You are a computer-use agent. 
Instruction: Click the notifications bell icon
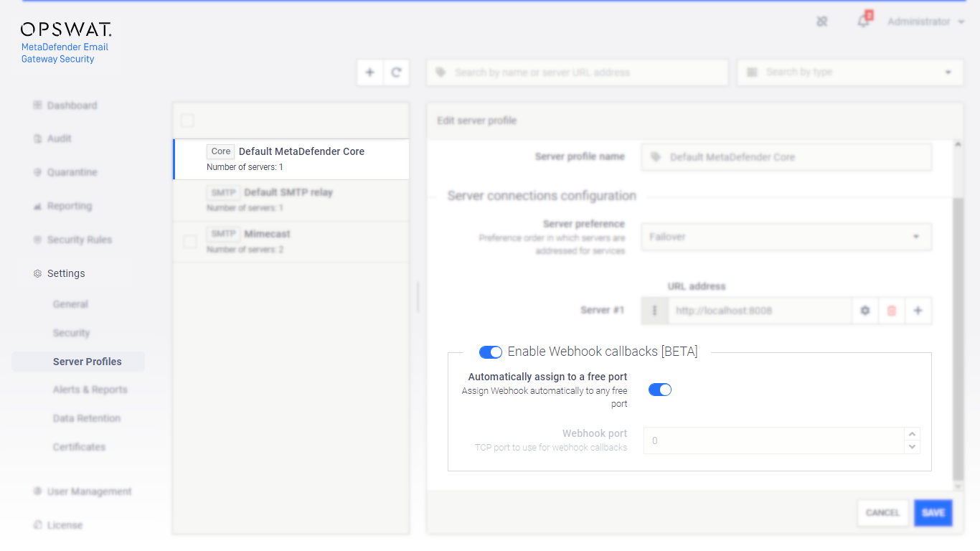click(x=863, y=22)
